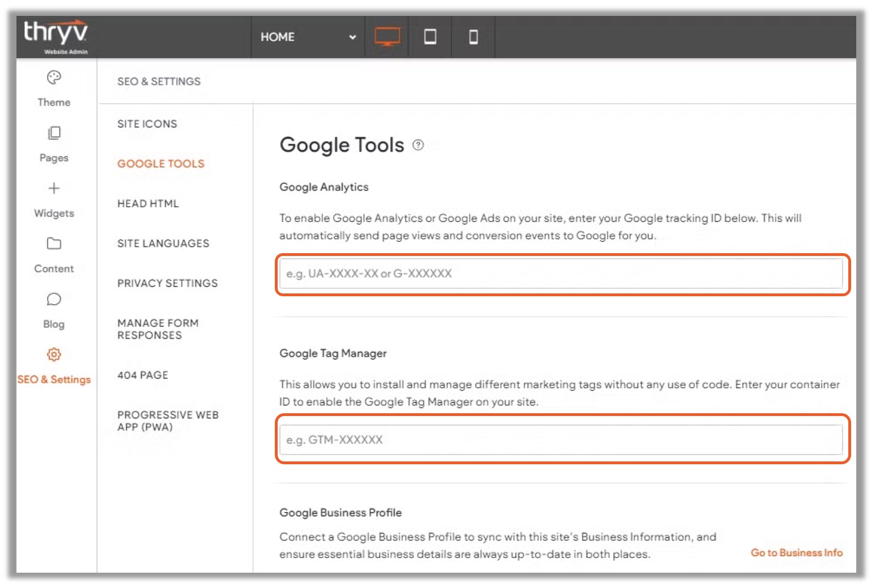This screenshot has height=588, width=871.
Task: Open the Blog speech bubble icon
Action: tap(54, 299)
